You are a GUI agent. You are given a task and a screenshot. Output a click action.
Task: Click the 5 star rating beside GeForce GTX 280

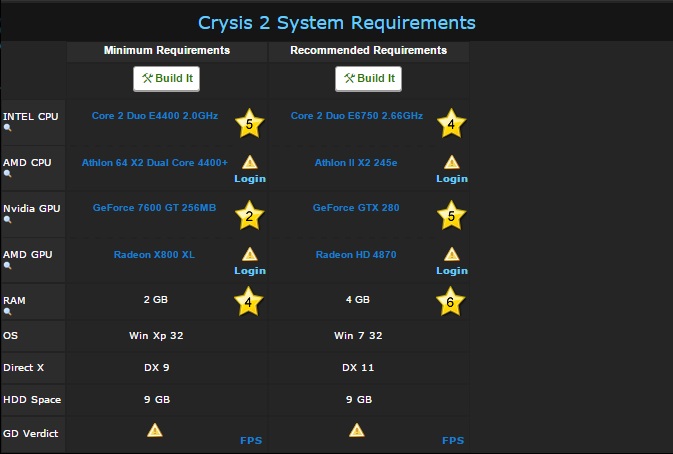click(x=451, y=215)
